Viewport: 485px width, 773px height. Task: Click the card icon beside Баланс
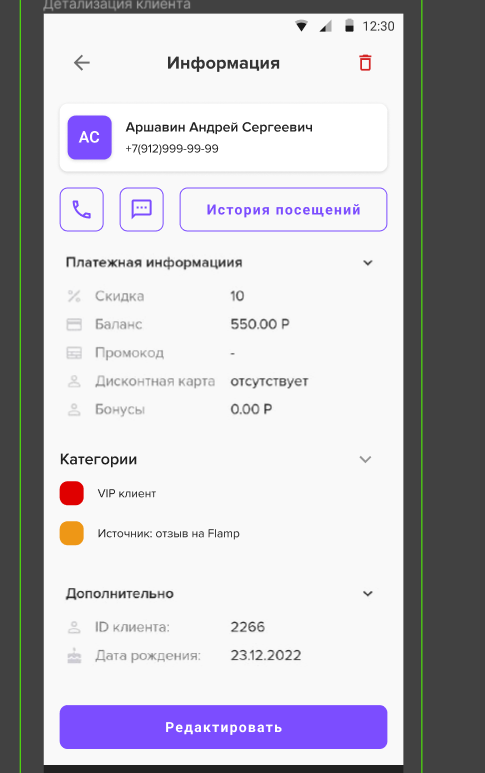point(74,324)
